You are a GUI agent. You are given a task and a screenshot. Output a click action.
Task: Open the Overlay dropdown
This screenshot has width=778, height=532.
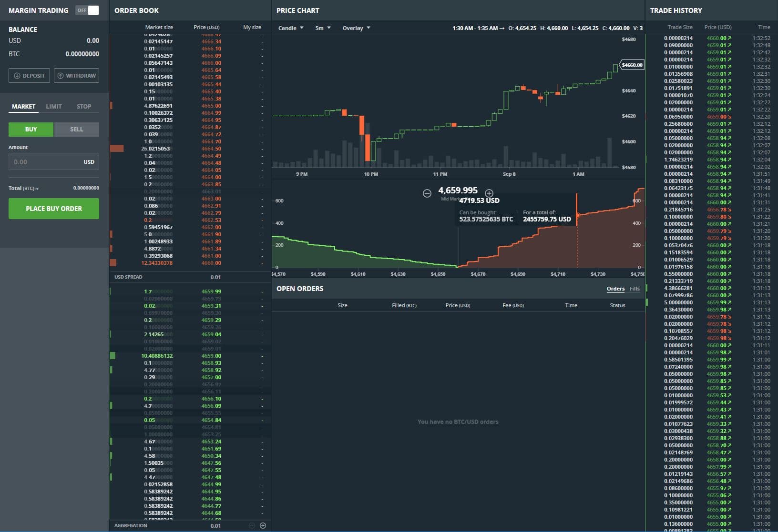click(355, 28)
